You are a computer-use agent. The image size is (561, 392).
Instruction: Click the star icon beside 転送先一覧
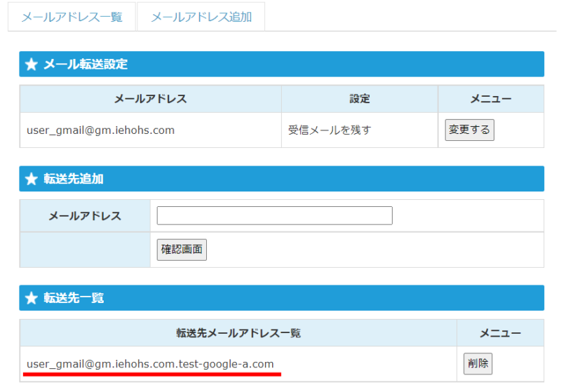point(32,298)
